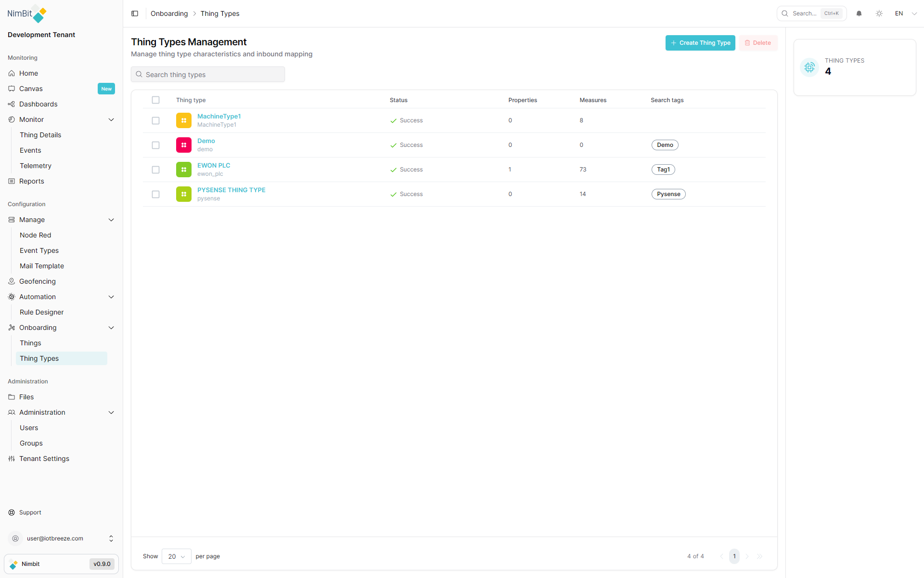Tick the PYSENSE THING TYPE row checkbox
The image size is (924, 578).
pos(155,194)
